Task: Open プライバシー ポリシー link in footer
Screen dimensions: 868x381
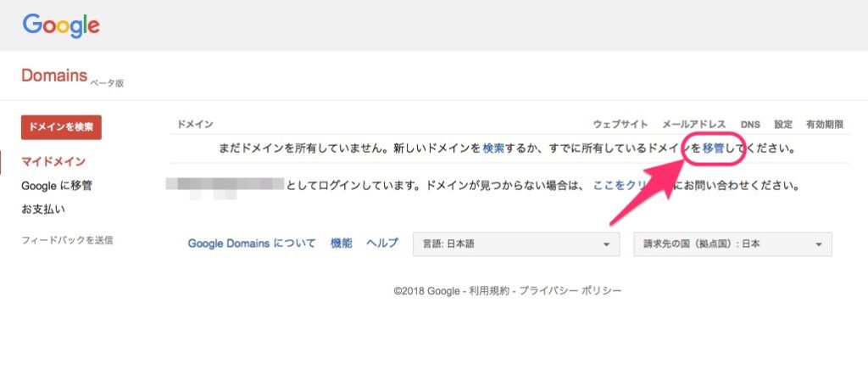Action: [570, 291]
